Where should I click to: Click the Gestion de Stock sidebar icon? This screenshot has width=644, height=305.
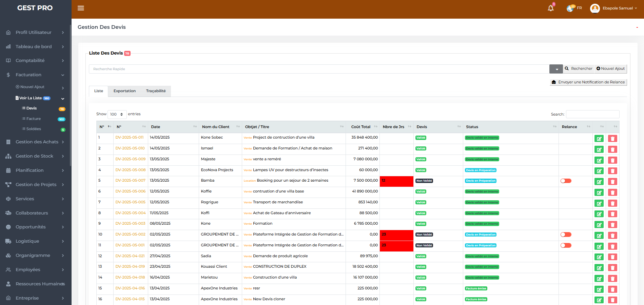(x=8, y=156)
